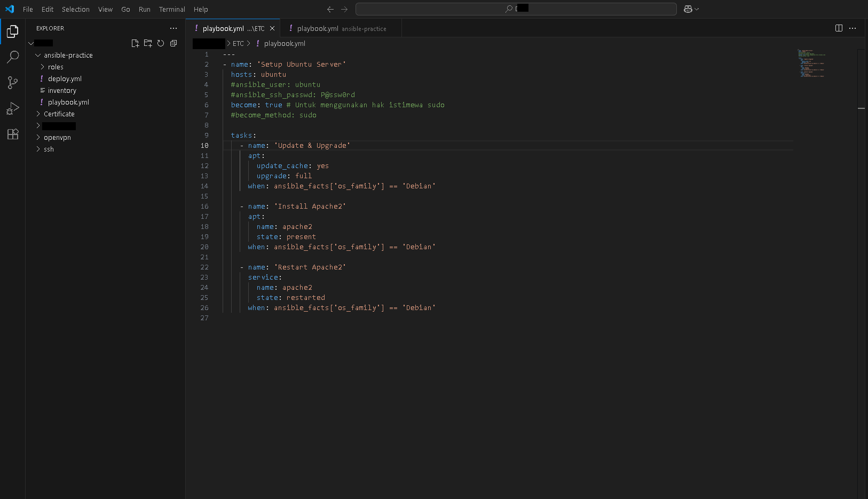Open the Source Control view
Image resolution: width=868 pixels, height=499 pixels.
point(13,83)
